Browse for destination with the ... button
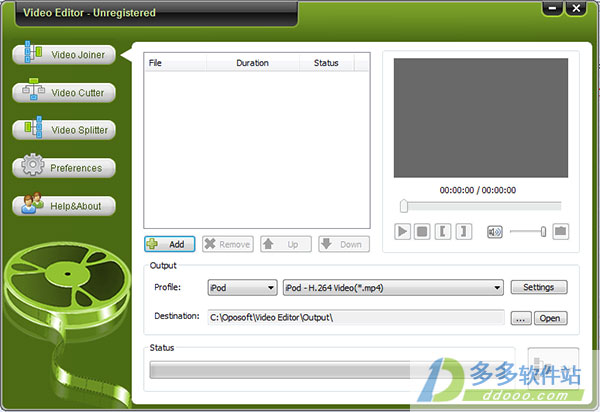The height and width of the screenshot is (412, 600). [521, 318]
